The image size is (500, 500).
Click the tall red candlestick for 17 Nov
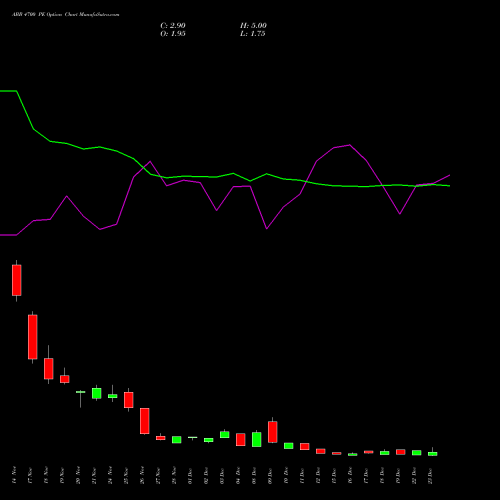click(x=33, y=337)
